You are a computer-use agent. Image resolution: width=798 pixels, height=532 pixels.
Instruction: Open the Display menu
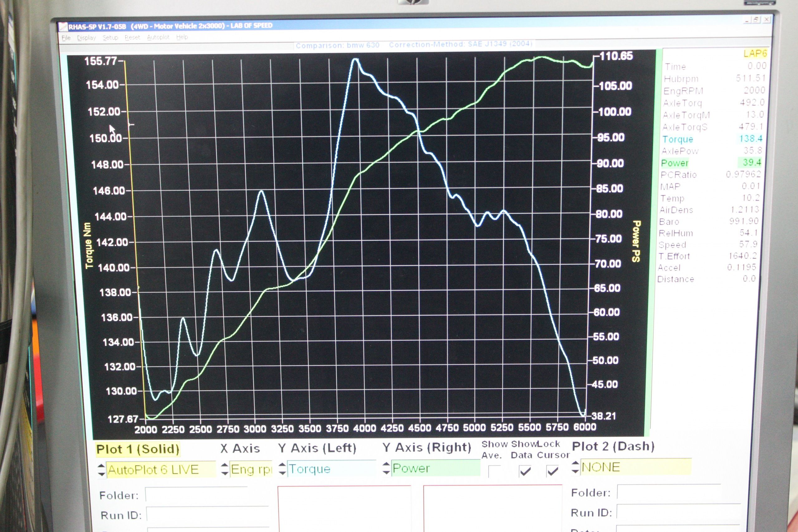click(87, 38)
